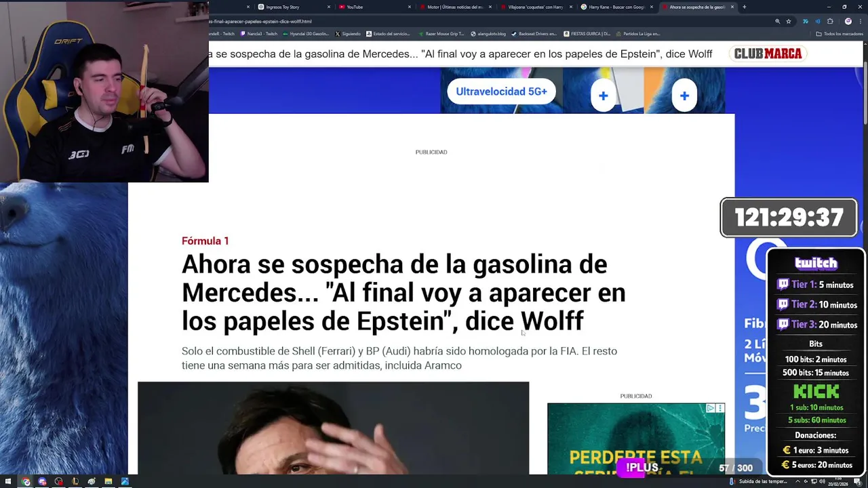Bookmark this page with the star icon

tap(789, 21)
